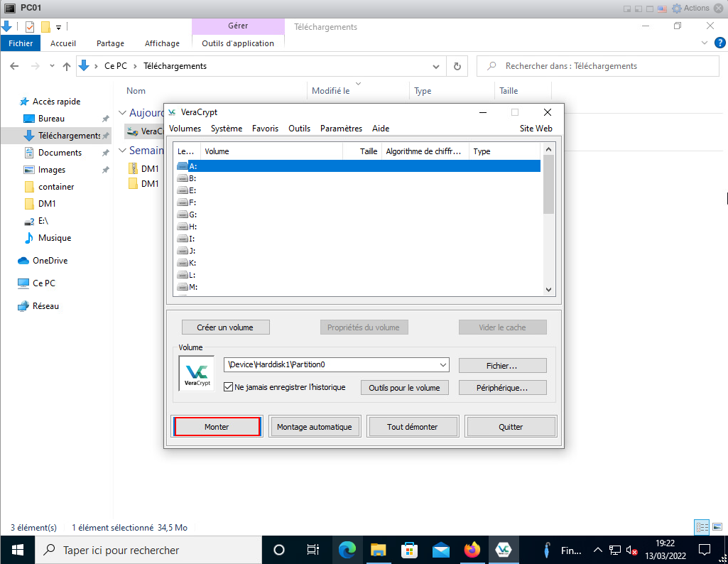The image size is (728, 564).
Task: Collapse the Explorer ribbon chevron
Action: 705,43
